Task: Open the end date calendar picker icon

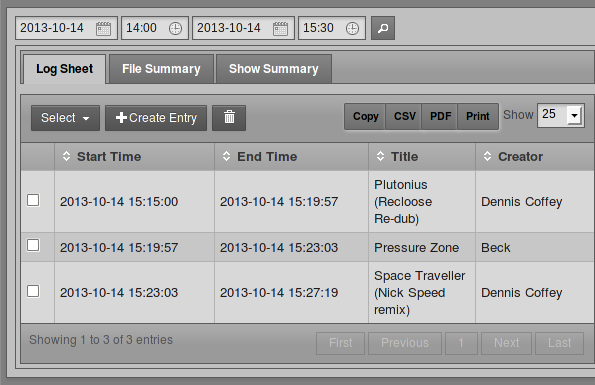Action: click(x=280, y=28)
